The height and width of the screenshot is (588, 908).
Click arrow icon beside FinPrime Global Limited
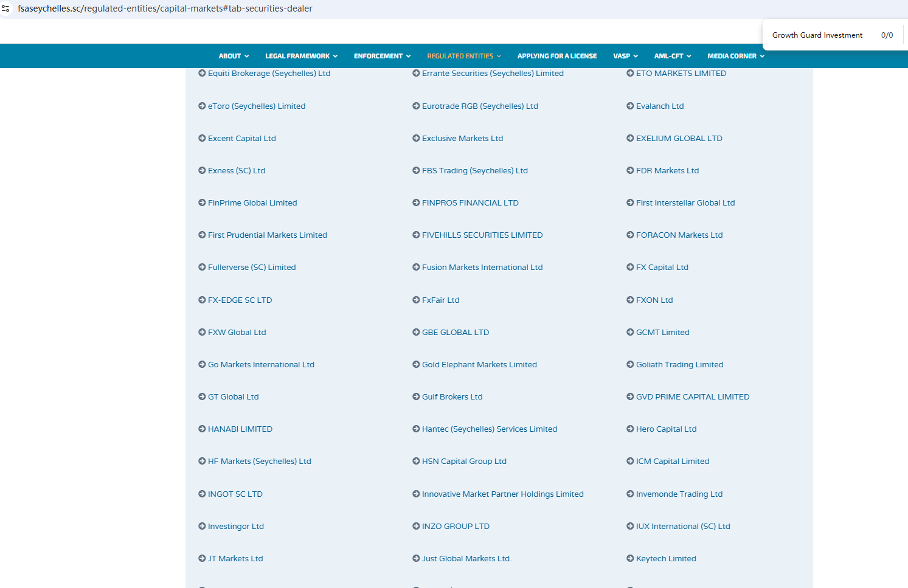[x=202, y=202]
